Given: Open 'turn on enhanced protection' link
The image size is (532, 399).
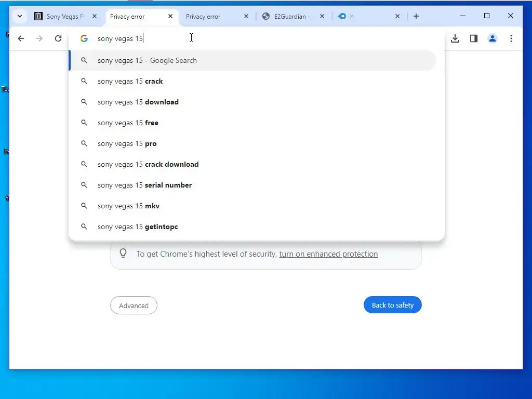Looking at the screenshot, I should 328,254.
